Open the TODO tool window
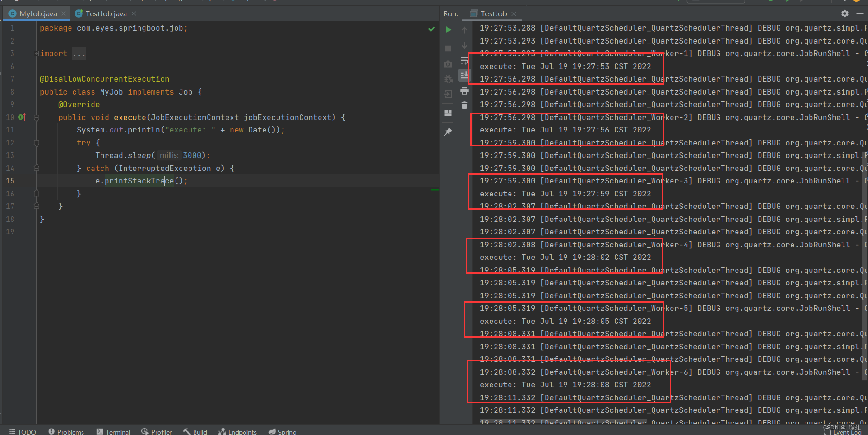The image size is (868, 435). coord(22,431)
